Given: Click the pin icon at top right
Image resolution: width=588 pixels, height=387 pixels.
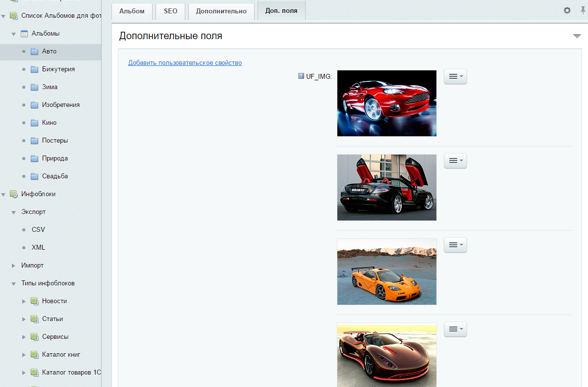Looking at the screenshot, I should 583,10.
